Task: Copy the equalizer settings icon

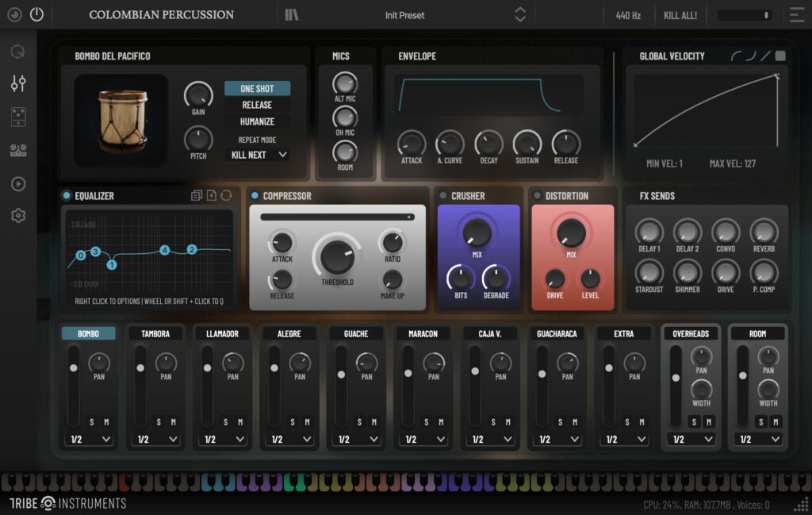Action: [197, 195]
